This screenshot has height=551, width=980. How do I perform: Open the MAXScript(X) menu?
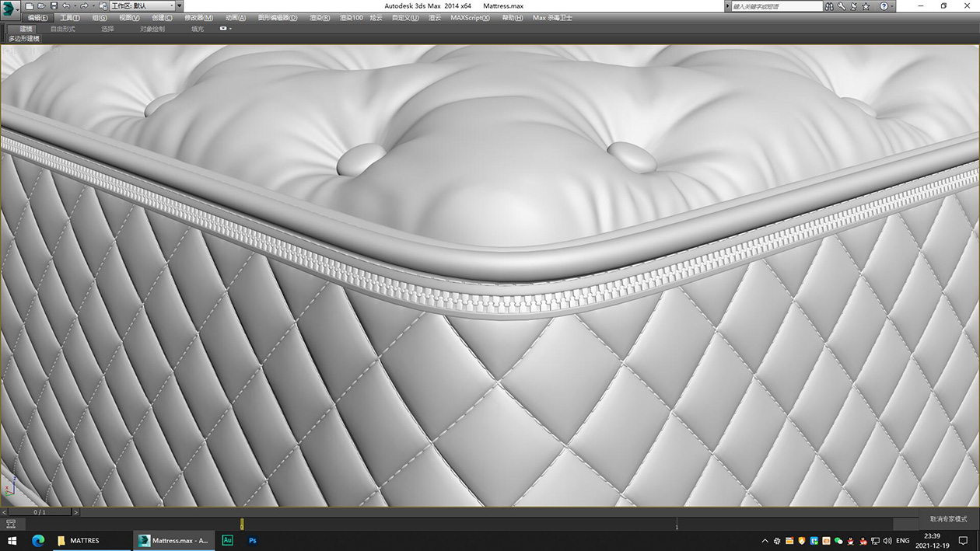coord(470,18)
